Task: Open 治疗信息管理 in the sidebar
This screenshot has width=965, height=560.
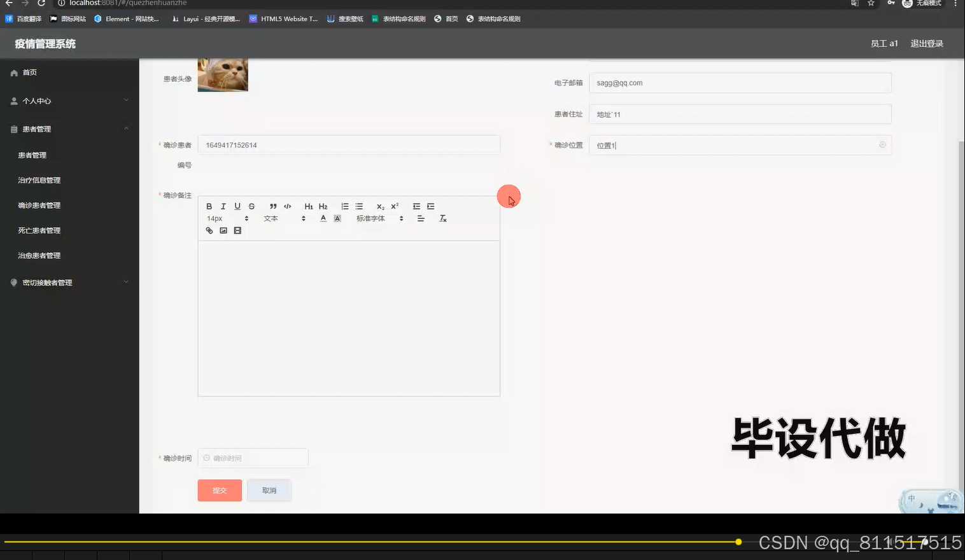Action: [x=39, y=180]
